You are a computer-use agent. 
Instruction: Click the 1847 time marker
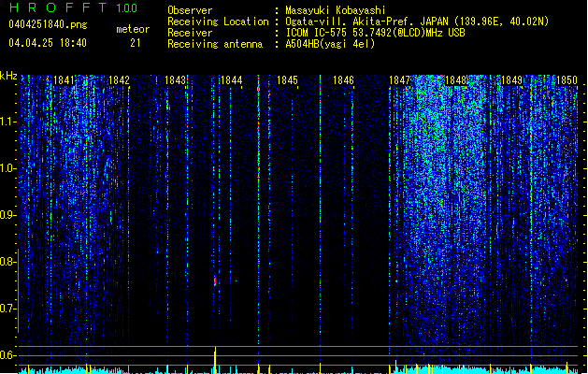pos(400,80)
